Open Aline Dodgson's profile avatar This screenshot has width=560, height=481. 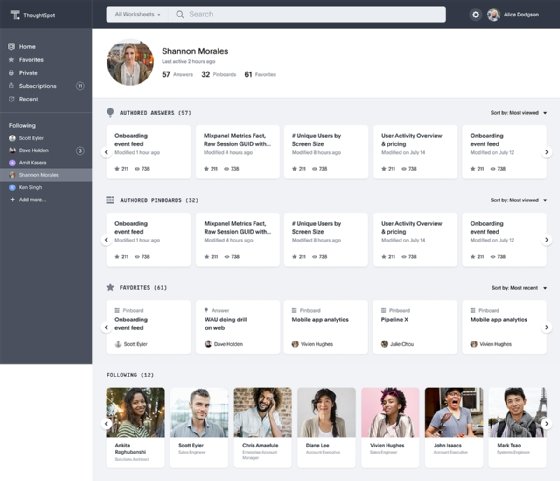[494, 15]
